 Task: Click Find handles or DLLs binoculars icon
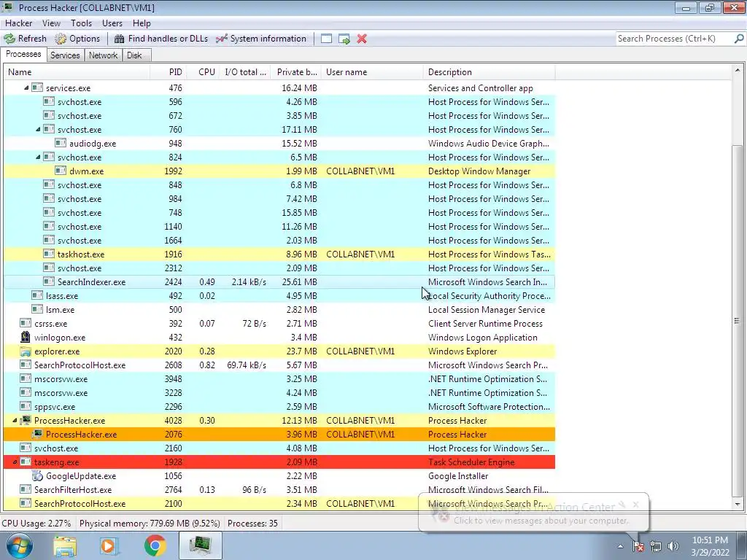click(x=119, y=39)
